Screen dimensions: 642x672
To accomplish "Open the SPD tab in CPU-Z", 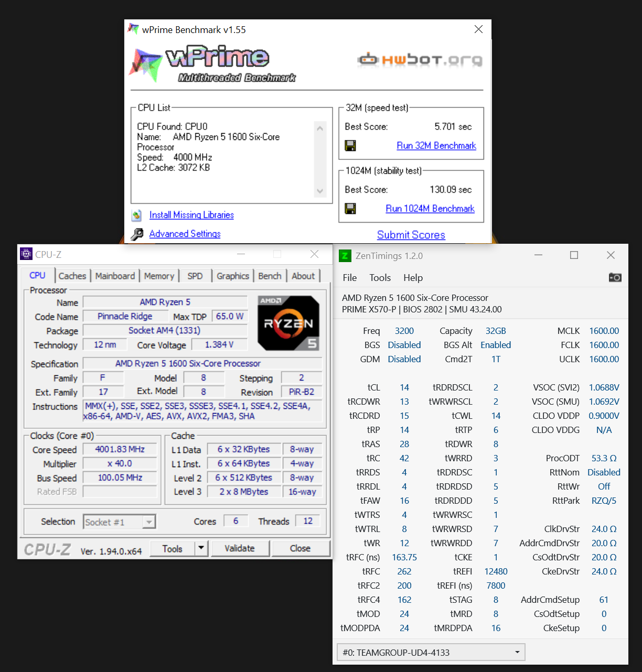I will click(195, 276).
